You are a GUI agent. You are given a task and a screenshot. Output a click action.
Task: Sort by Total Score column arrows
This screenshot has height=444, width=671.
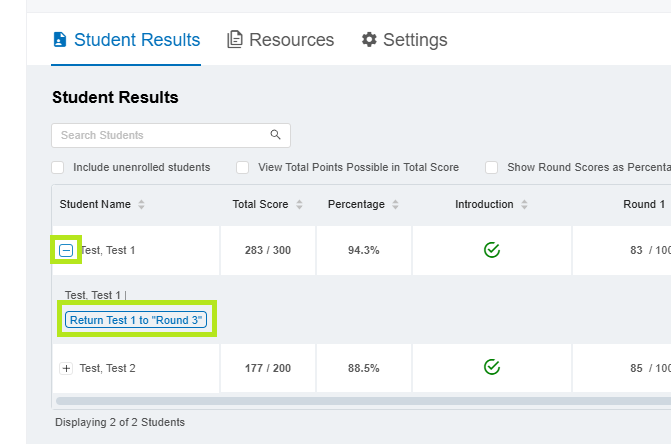[x=299, y=205]
